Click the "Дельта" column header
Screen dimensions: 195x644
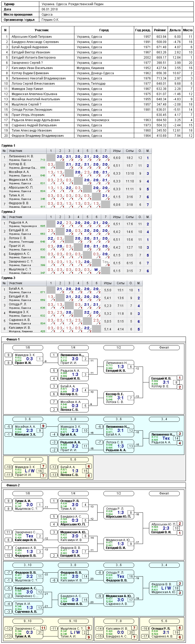175,30
